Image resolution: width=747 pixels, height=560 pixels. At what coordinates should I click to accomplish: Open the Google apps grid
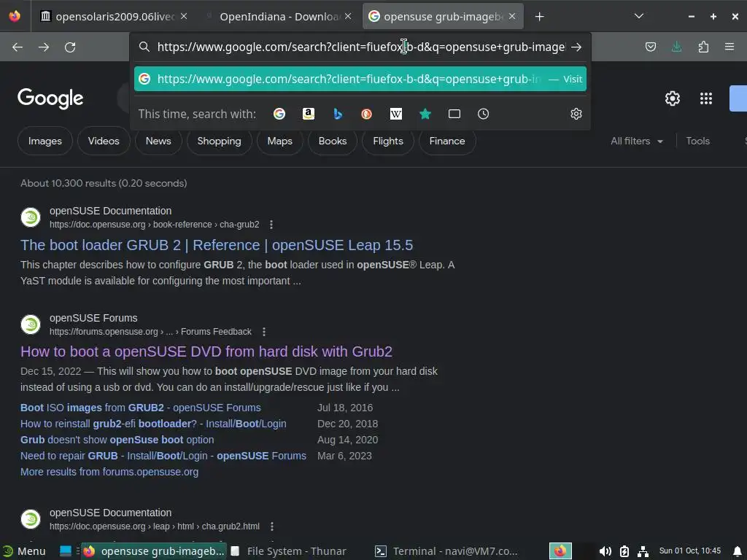(x=706, y=98)
